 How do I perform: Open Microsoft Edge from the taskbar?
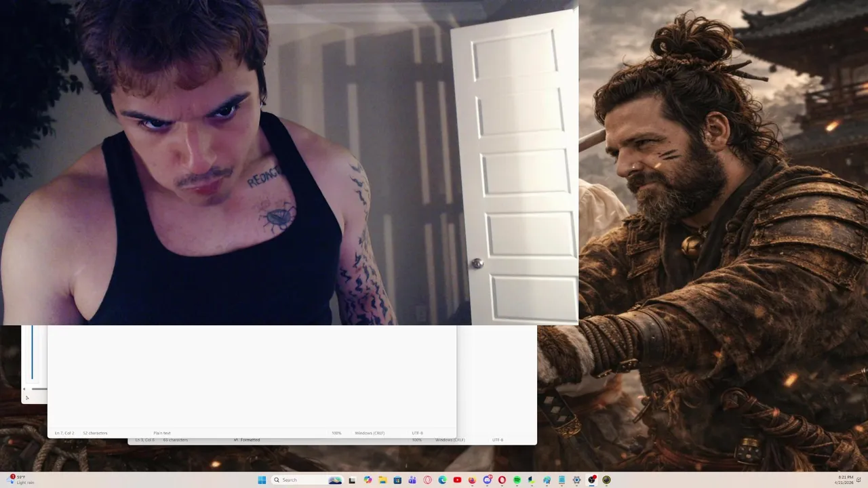[442, 480]
